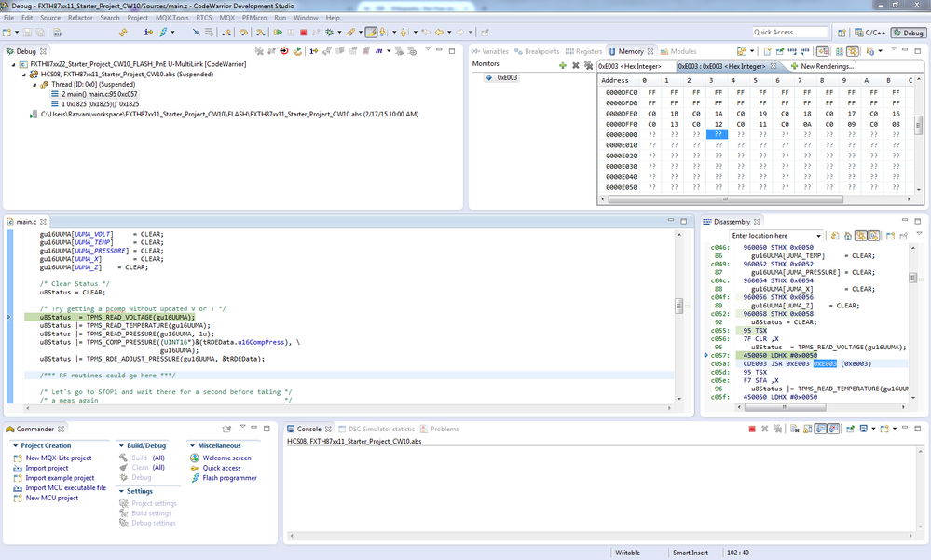Open the Flash programmer tool
The height and width of the screenshot is (560, 931).
coord(229,478)
